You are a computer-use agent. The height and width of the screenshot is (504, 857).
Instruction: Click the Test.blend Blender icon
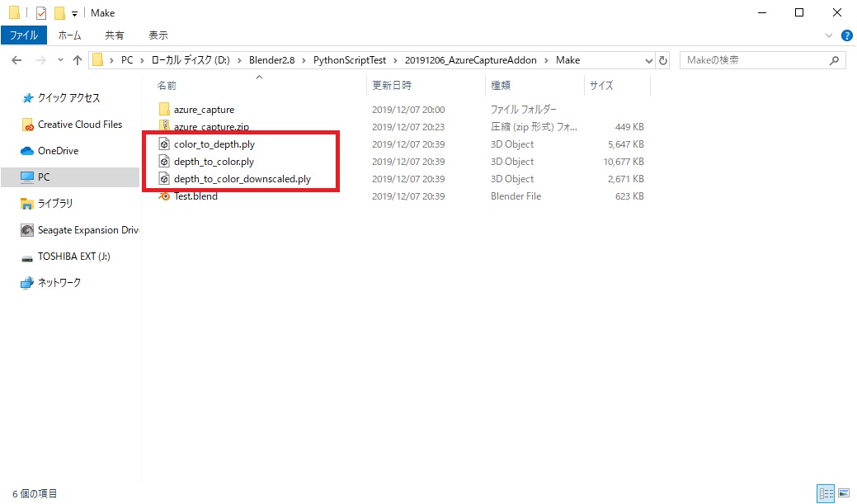pos(164,196)
